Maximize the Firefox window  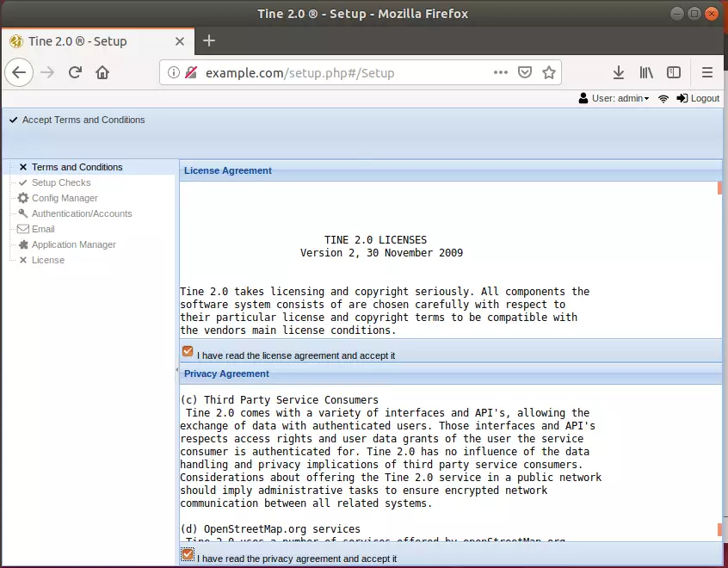[694, 14]
